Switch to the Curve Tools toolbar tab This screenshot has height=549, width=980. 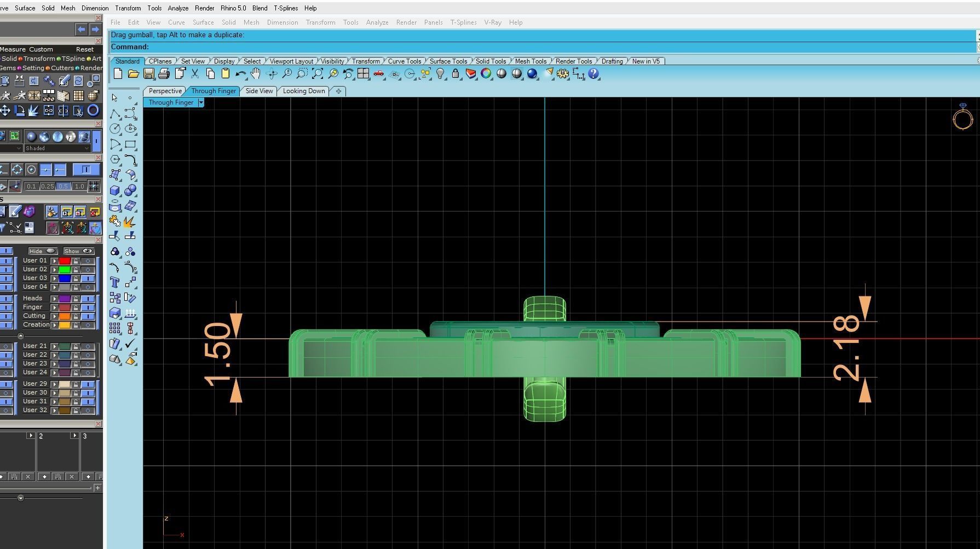(405, 61)
